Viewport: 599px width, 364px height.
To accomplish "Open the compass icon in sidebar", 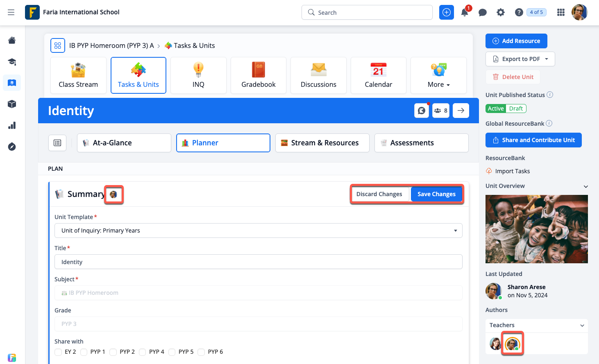I will 12,147.
